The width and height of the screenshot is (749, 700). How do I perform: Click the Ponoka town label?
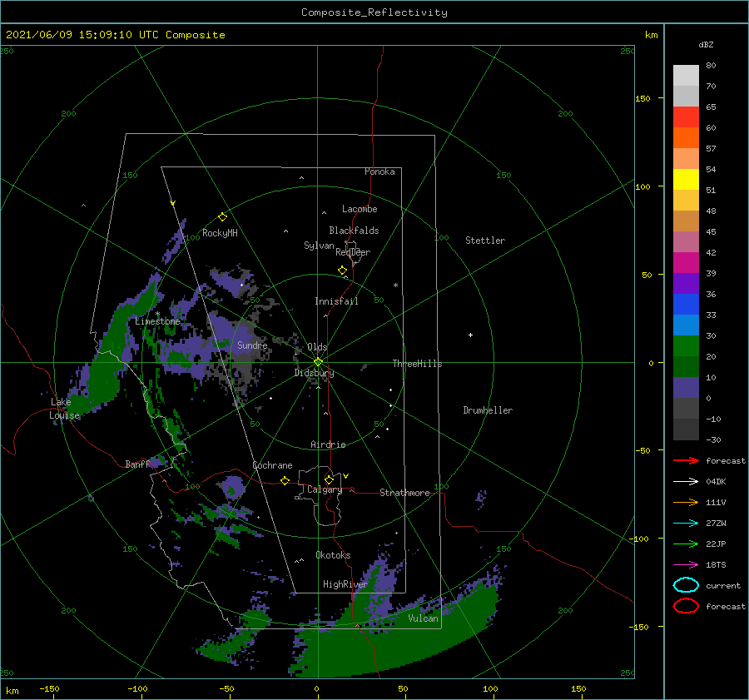379,171
